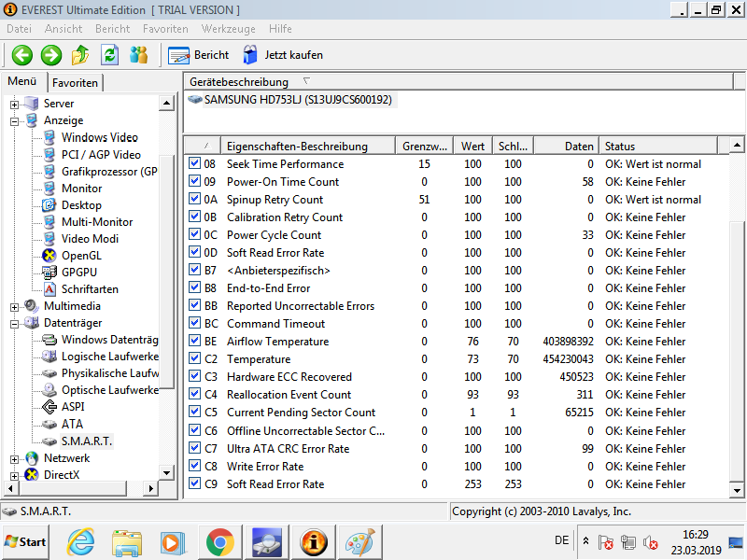
Task: Expand the Server tree node
Action: click(14, 105)
